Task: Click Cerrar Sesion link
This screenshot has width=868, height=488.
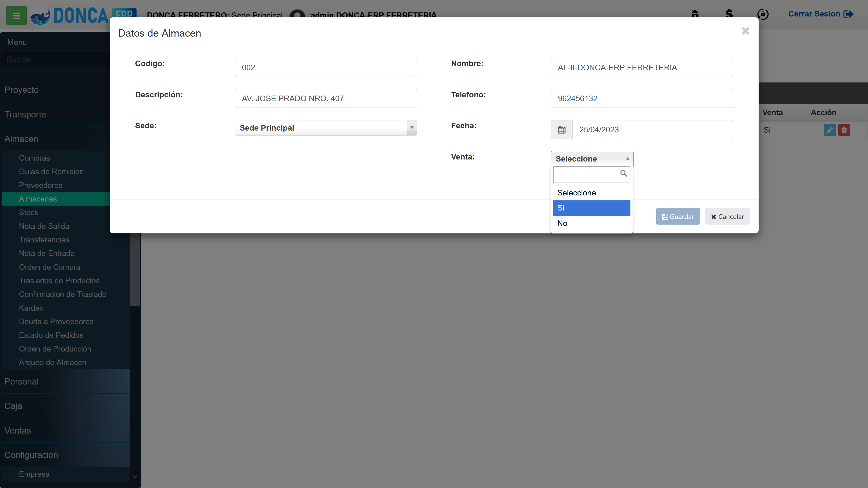Action: [x=821, y=14]
